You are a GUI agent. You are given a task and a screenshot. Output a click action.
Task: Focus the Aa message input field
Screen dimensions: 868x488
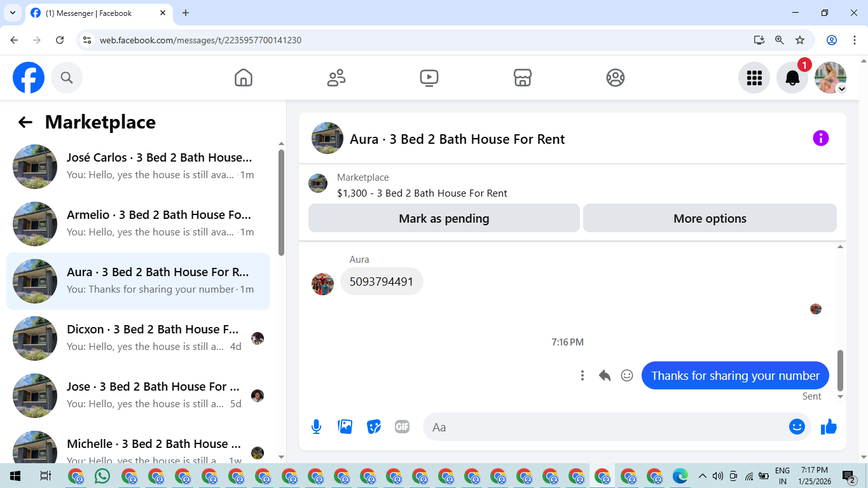607,427
